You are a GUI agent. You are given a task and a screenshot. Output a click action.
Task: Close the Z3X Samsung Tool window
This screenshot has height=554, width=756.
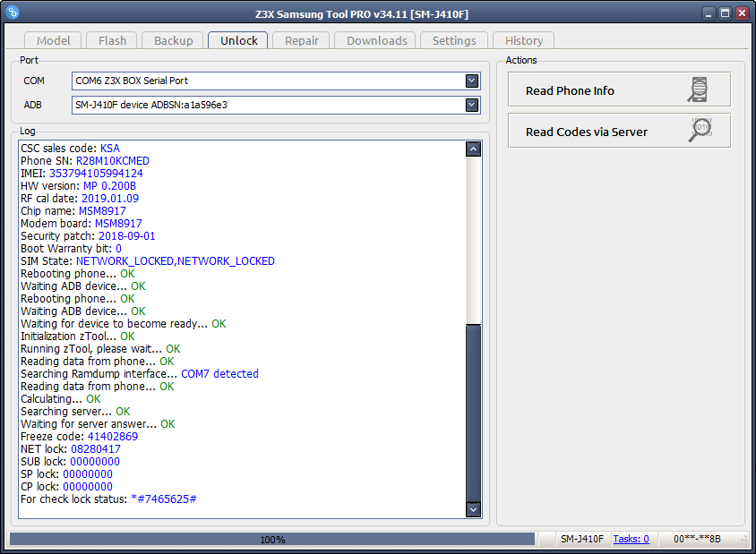point(742,13)
